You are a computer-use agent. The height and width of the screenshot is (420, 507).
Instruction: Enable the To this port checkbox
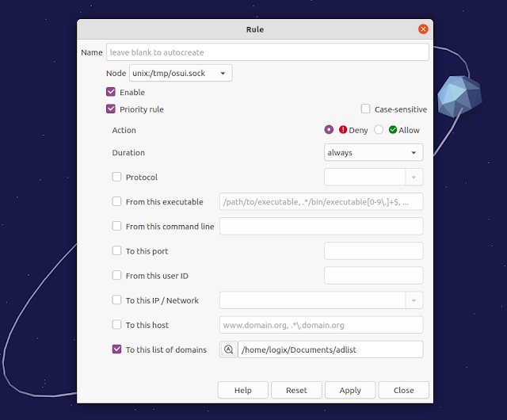(117, 251)
